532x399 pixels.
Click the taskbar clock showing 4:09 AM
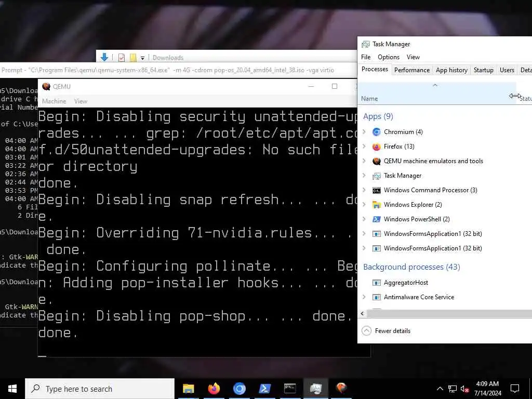(487, 389)
